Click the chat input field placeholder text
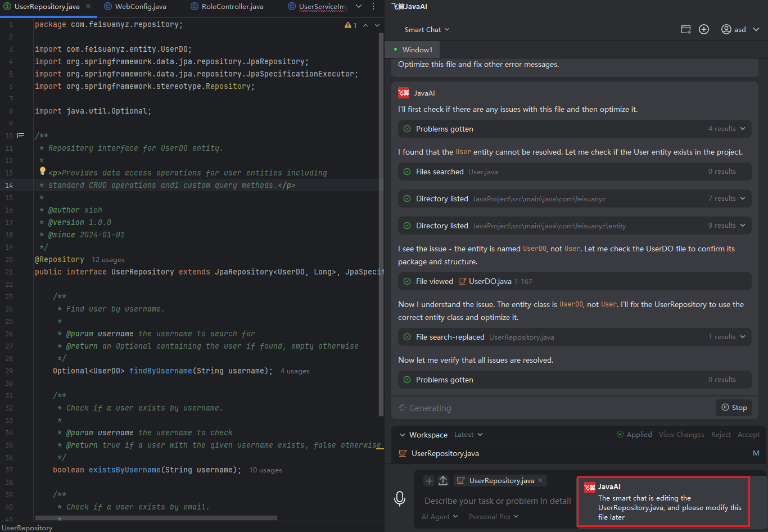This screenshot has height=532, width=768. [x=498, y=501]
